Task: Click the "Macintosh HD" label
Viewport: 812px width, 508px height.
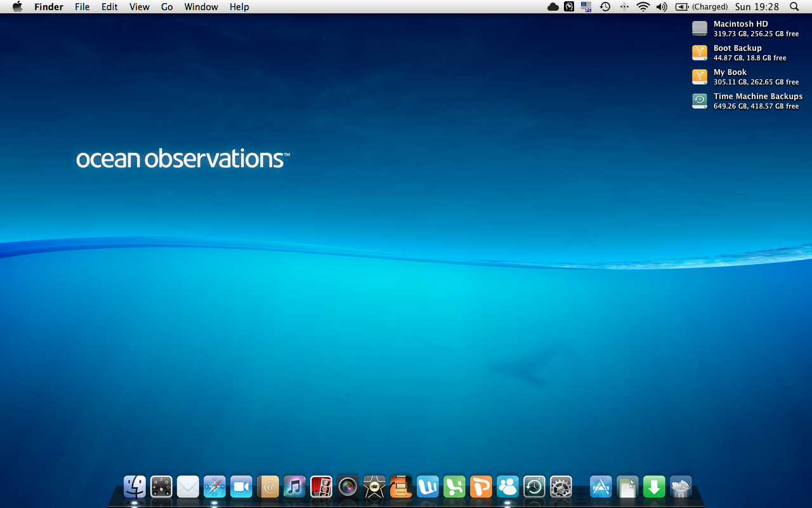Action: pos(740,24)
